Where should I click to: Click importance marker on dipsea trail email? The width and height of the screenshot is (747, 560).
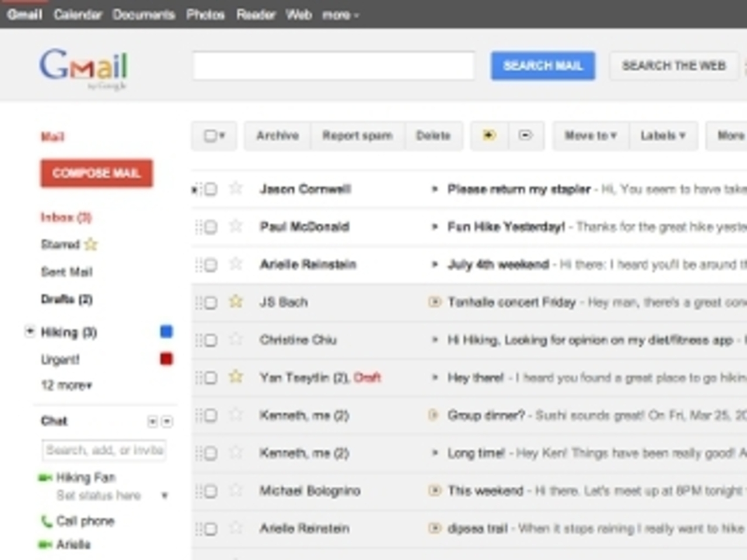point(434,528)
